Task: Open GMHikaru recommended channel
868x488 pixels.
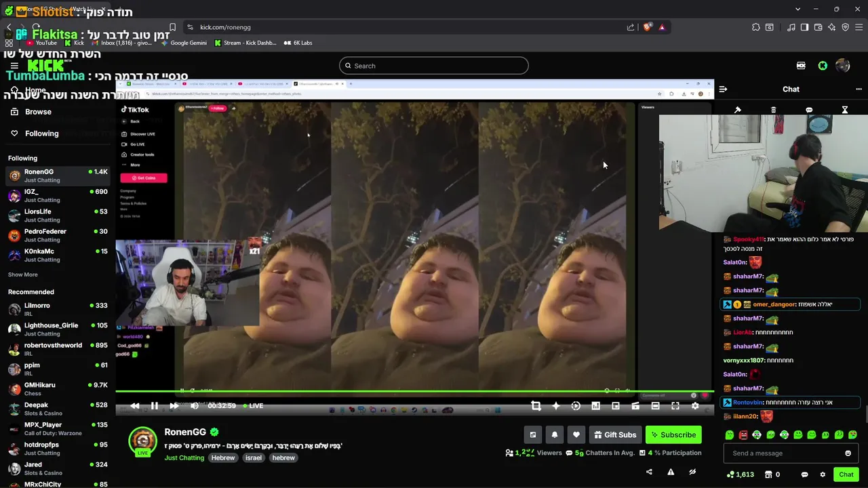Action: pyautogui.click(x=57, y=389)
